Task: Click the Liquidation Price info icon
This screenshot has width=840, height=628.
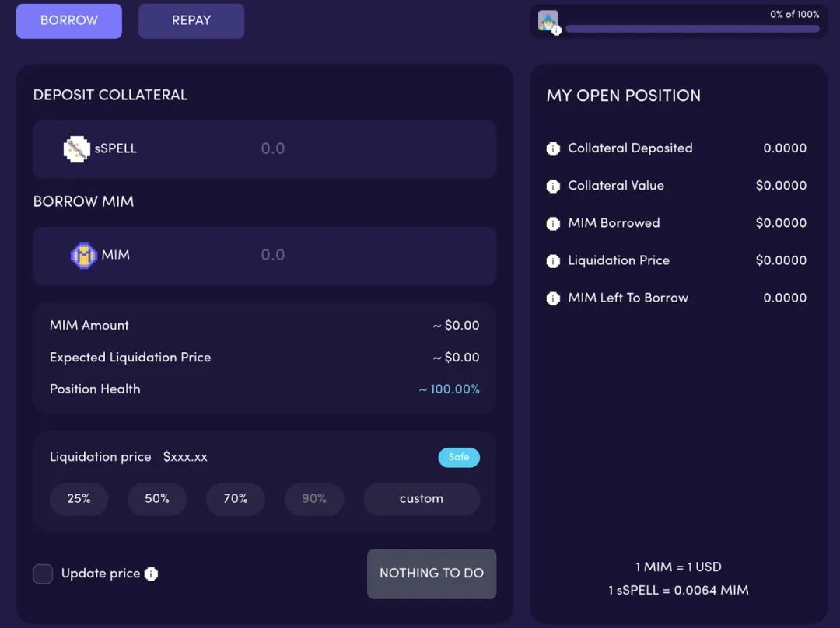Action: click(x=553, y=260)
